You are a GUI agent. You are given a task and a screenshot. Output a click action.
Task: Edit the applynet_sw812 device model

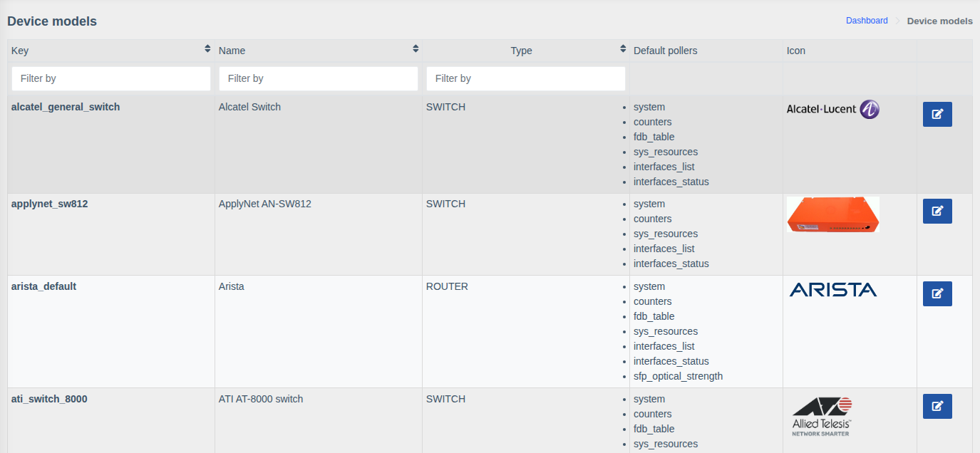[x=937, y=211]
